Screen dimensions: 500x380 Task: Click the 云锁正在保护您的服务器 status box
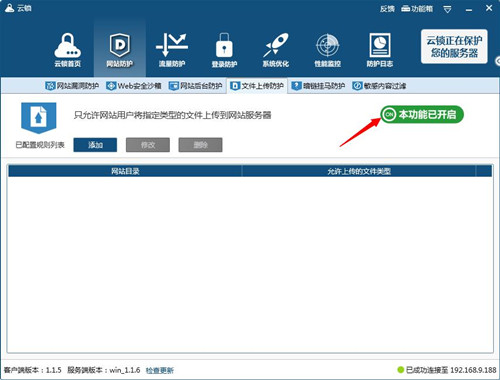pyautogui.click(x=454, y=47)
